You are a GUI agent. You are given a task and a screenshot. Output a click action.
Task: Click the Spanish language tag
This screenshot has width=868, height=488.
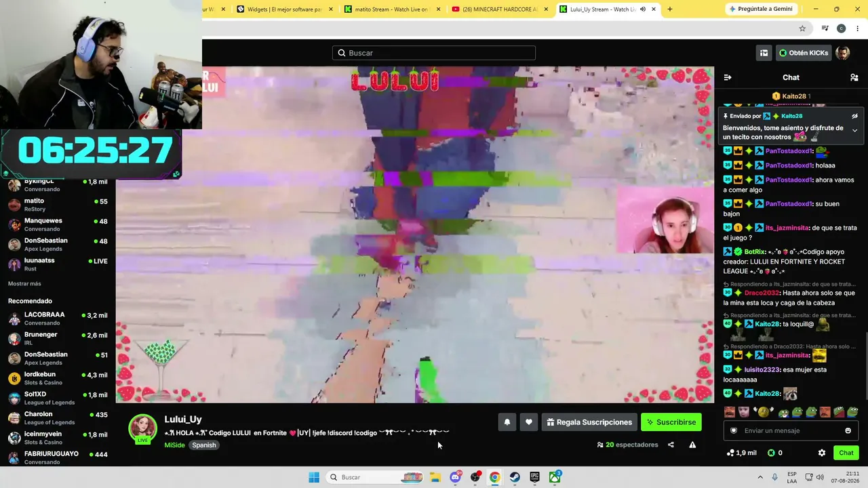[203, 445]
